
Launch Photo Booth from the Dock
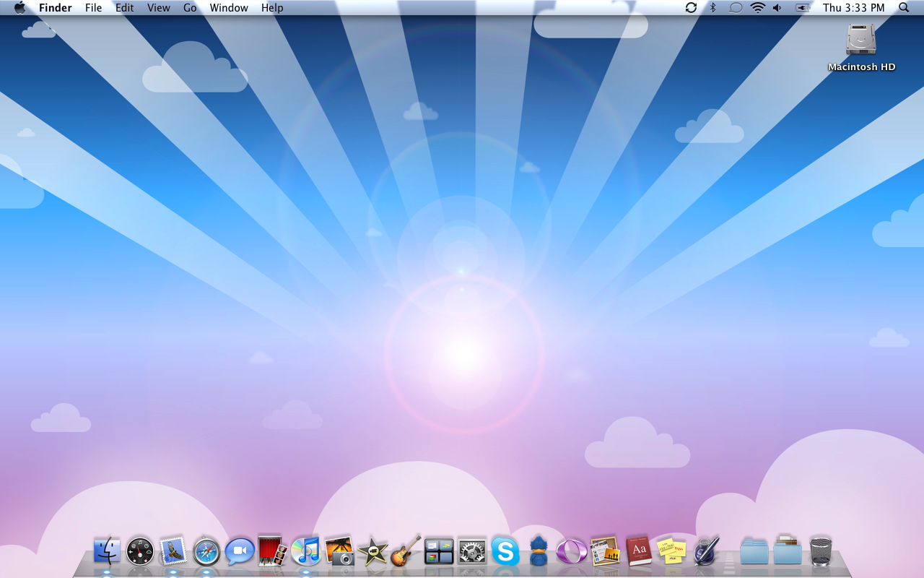pos(273,551)
